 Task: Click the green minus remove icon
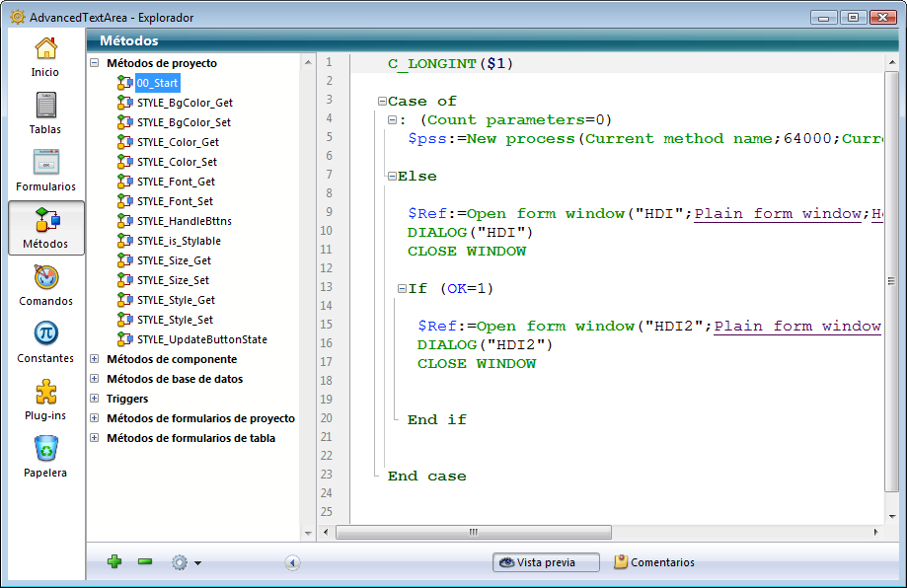(145, 562)
